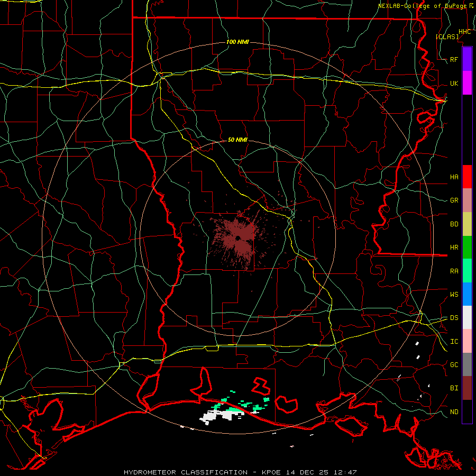Click the HA legend label

[x=454, y=177]
